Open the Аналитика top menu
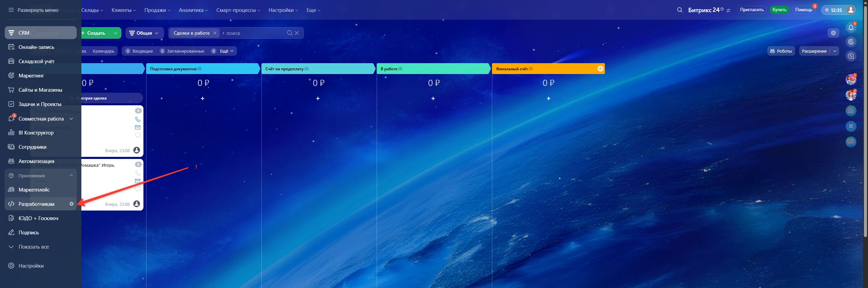 (193, 10)
